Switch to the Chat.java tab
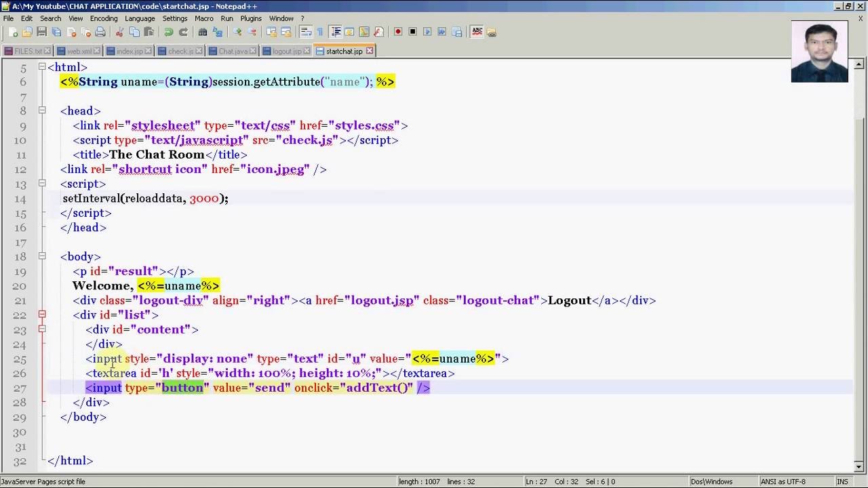The image size is (868, 488). 233,51
